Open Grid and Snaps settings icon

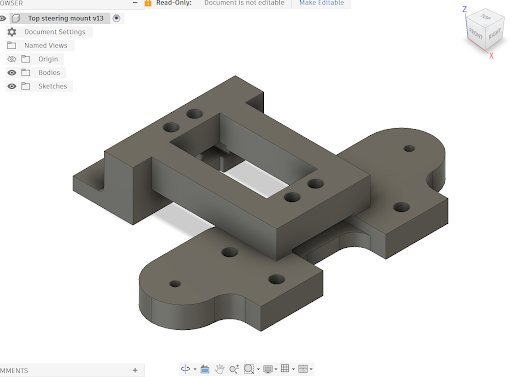pyautogui.click(x=285, y=368)
